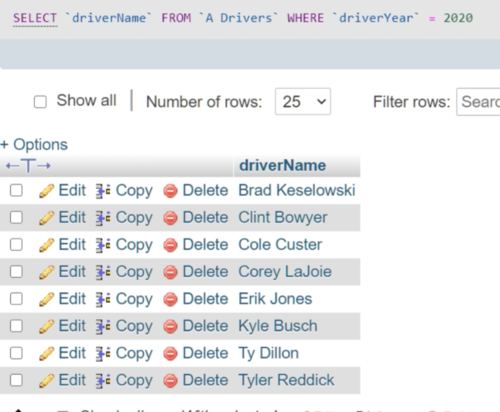500x412 pixels.
Task: Click the red delete icon for Cole Custer
Action: pyautogui.click(x=170, y=245)
